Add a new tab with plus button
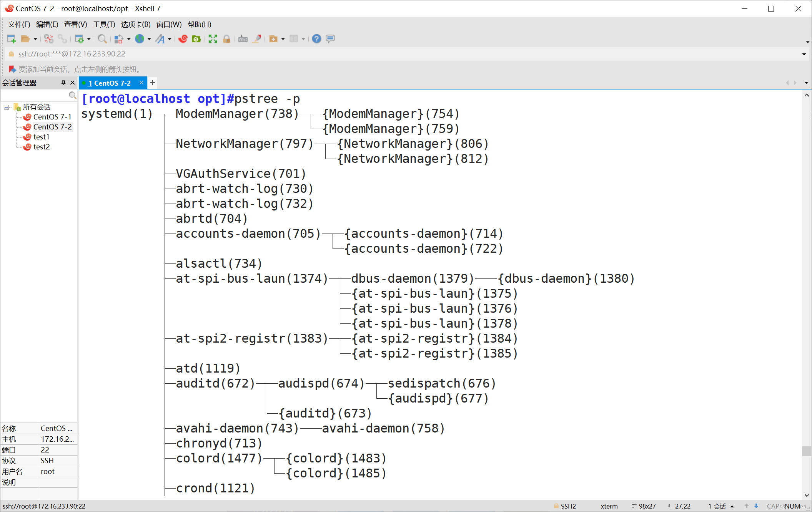The height and width of the screenshot is (512, 812). pos(153,83)
